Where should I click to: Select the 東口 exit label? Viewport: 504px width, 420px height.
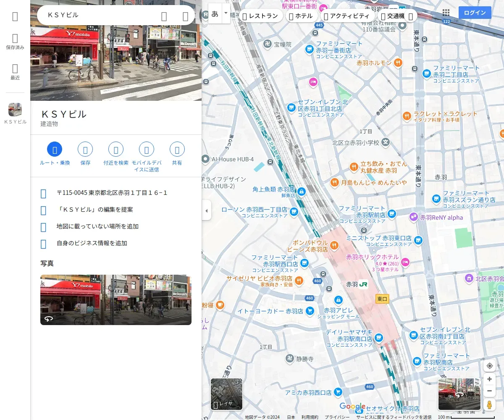tap(382, 299)
